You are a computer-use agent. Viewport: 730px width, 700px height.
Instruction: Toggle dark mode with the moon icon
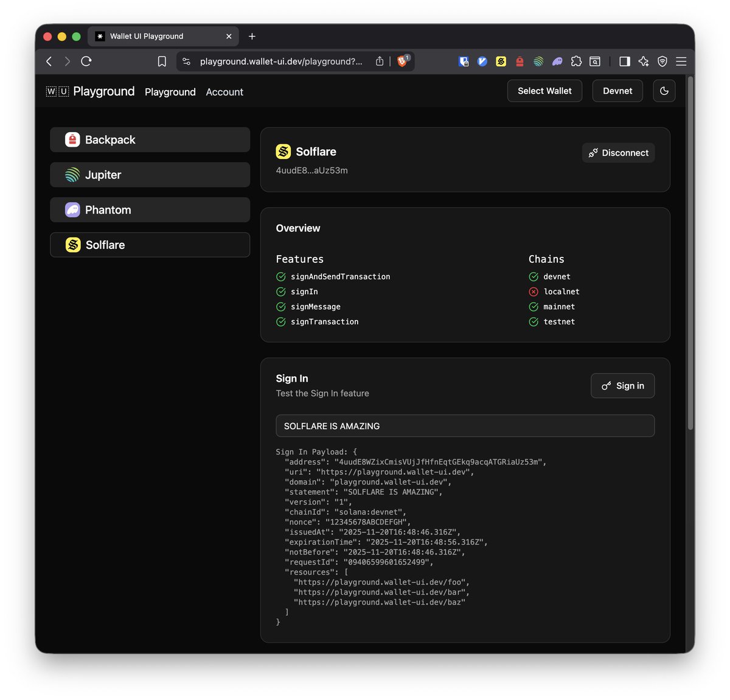[x=664, y=91]
